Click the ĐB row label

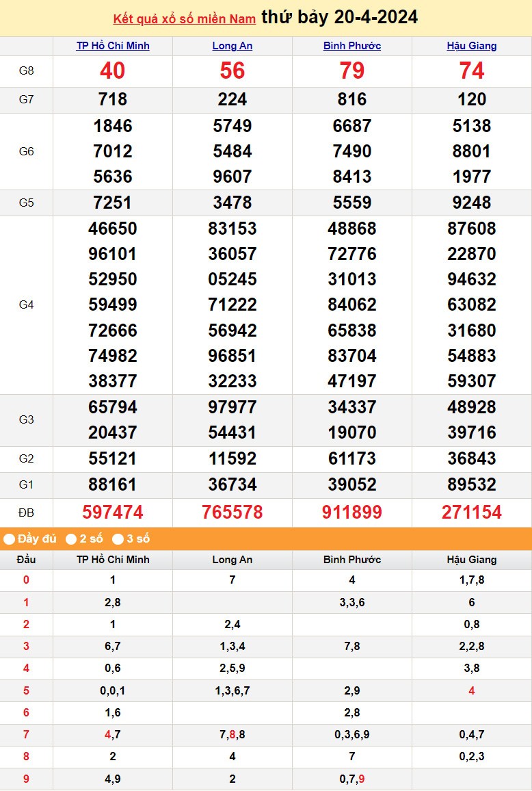pos(26,513)
